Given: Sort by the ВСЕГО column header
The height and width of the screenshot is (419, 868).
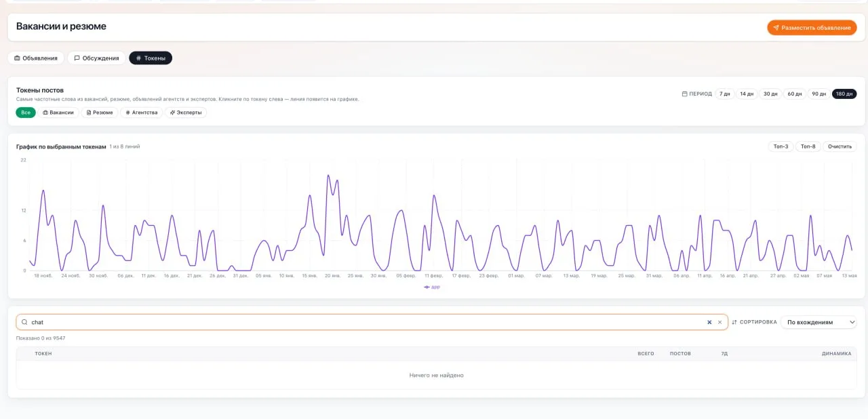Looking at the screenshot, I should click(646, 354).
